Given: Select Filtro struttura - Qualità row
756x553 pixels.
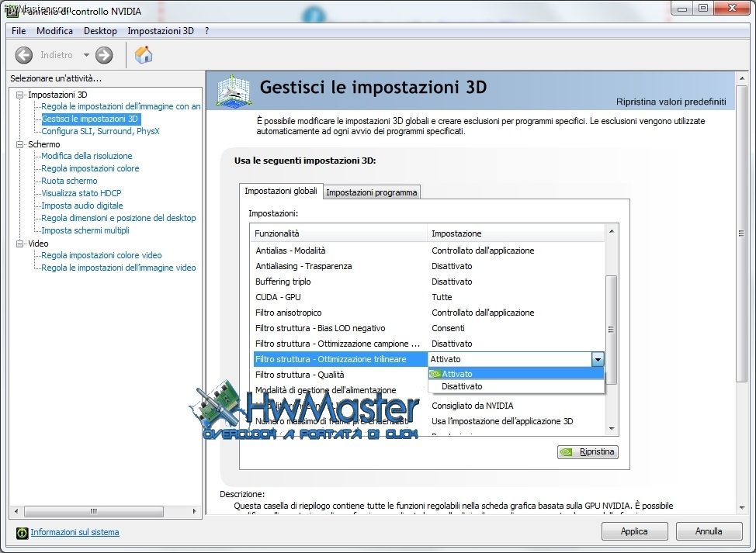Looking at the screenshot, I should coord(341,375).
